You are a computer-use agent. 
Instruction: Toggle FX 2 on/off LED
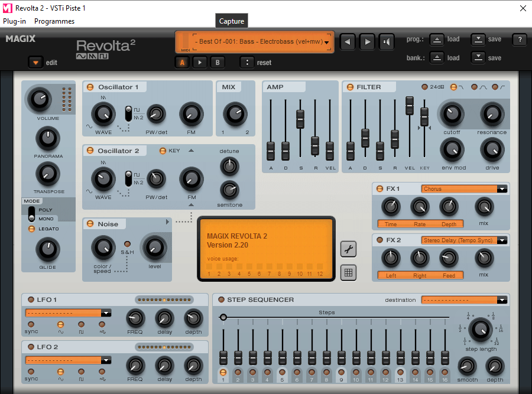click(379, 240)
